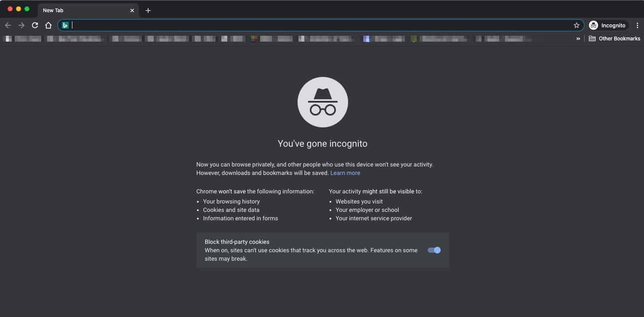This screenshot has height=317, width=644.
Task: Click "Your activity might still be visible to" text
Action: point(376,191)
